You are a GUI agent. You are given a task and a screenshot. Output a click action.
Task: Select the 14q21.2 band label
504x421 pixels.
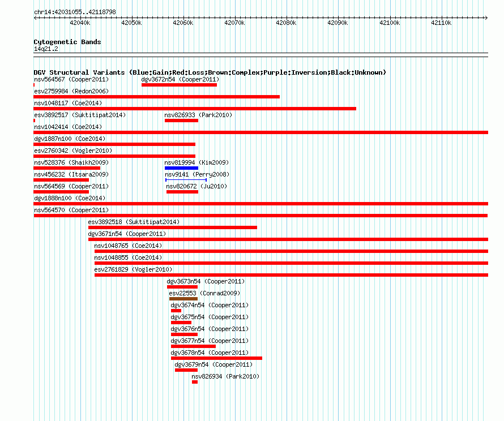(x=46, y=49)
